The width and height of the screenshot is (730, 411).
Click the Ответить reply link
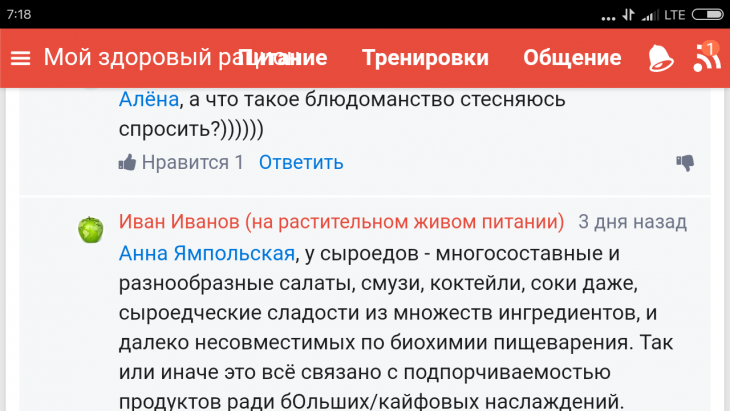click(x=301, y=162)
